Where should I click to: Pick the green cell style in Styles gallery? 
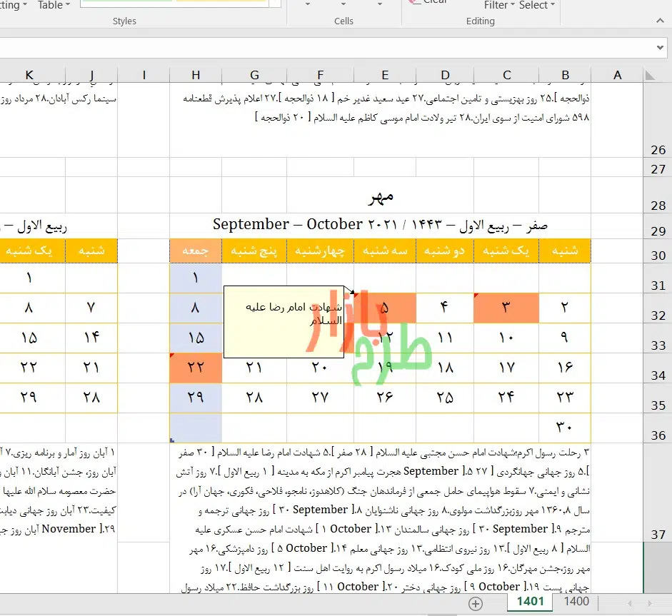pyautogui.click(x=125, y=3)
